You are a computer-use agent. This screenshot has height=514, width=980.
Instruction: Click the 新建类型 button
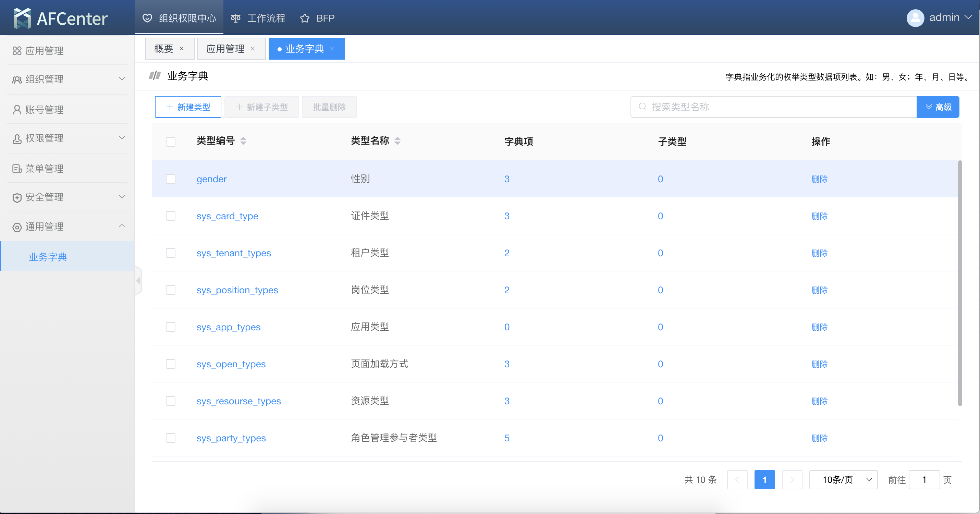click(188, 107)
